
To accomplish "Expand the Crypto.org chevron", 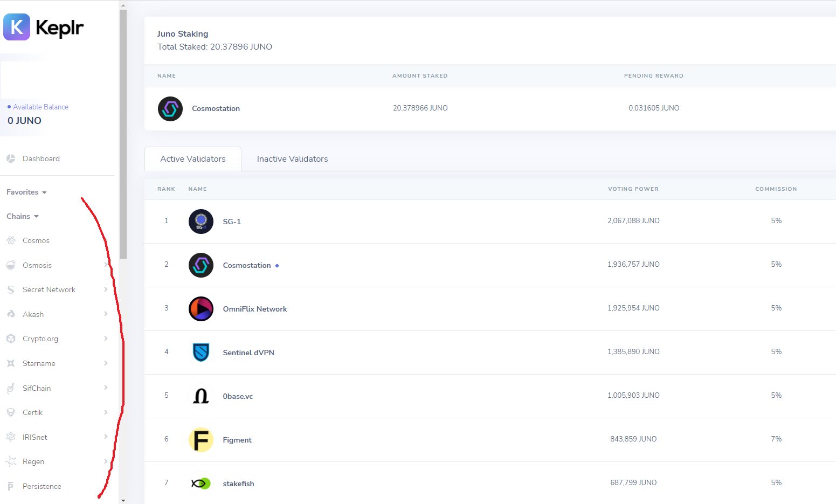I will pyautogui.click(x=106, y=339).
